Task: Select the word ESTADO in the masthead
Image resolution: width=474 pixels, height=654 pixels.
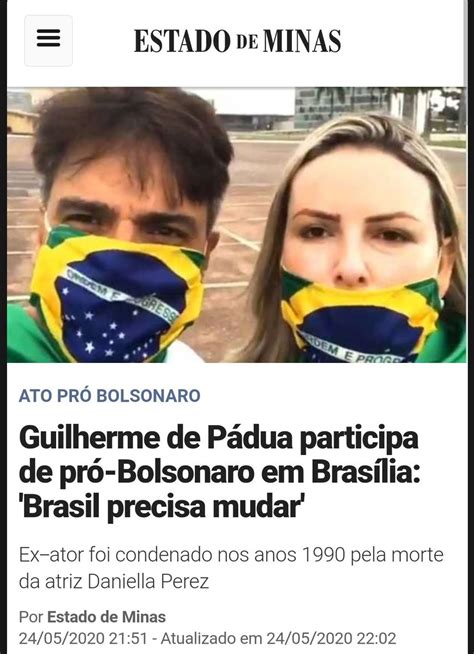Action: click(x=182, y=41)
